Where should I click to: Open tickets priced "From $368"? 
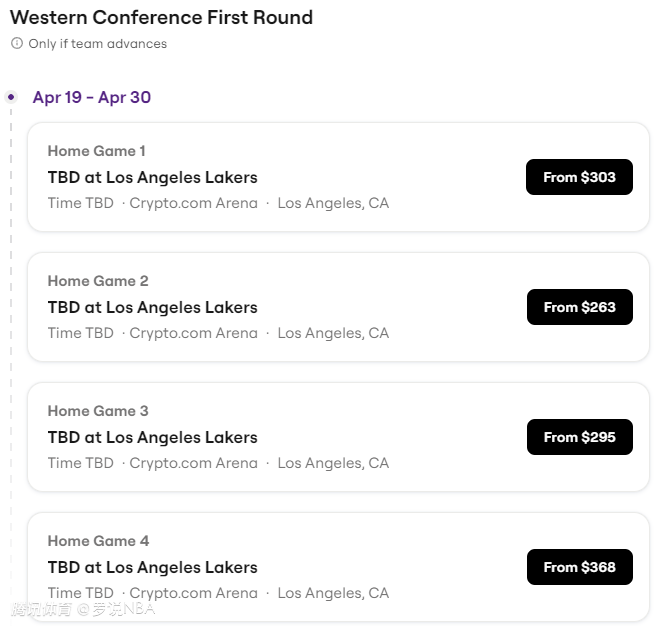[579, 567]
